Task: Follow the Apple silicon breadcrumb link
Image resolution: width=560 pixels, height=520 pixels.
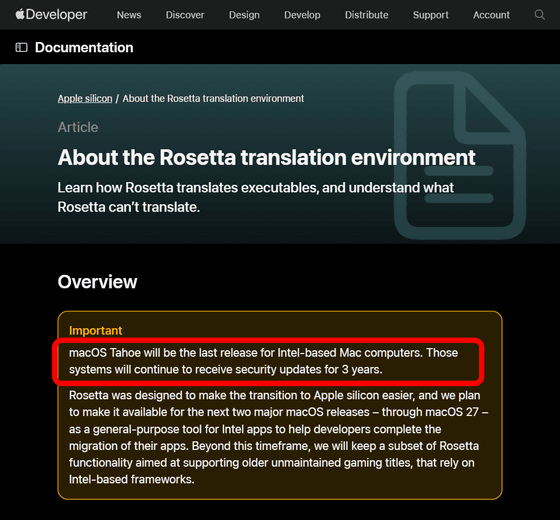Action: click(85, 99)
